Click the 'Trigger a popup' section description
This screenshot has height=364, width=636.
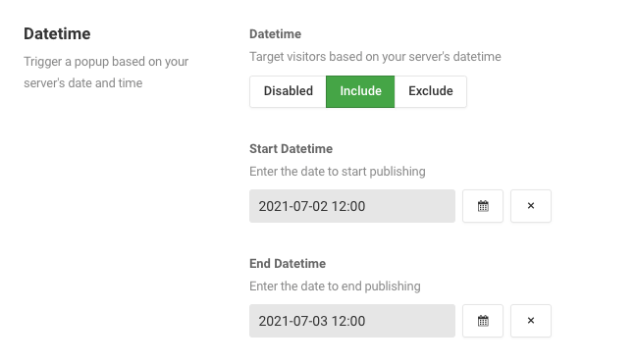106,73
